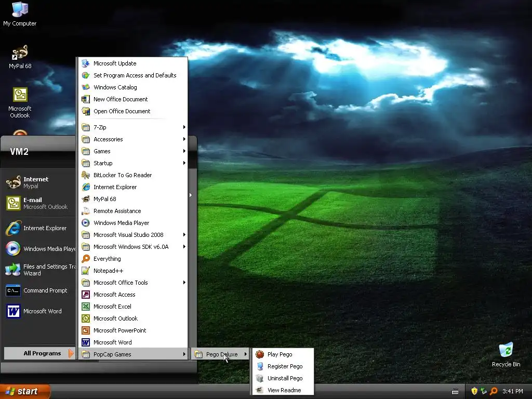Image resolution: width=532 pixels, height=399 pixels.
Task: Expand Microsoft Windows SDK v6.0A submenu
Action: (133, 247)
